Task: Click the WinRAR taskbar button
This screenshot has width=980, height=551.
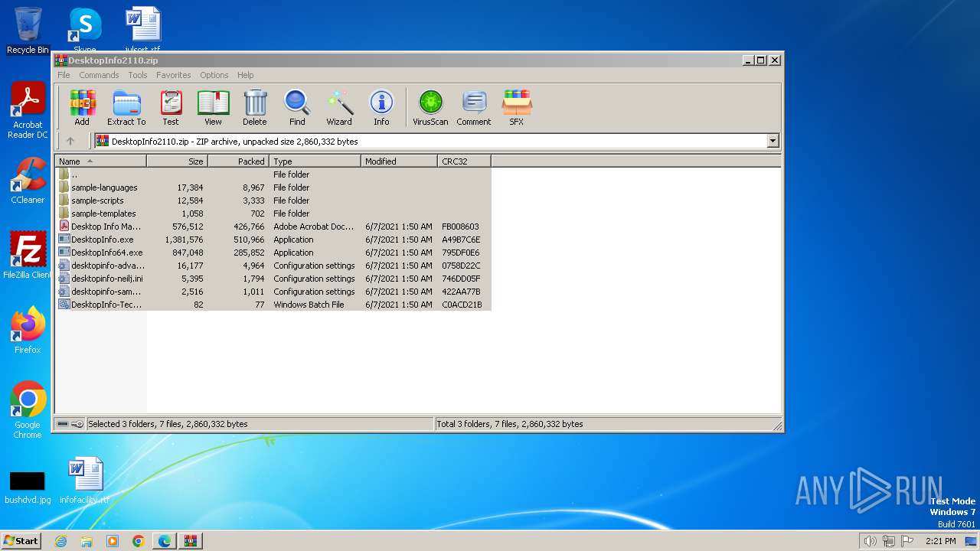Action: tap(190, 541)
